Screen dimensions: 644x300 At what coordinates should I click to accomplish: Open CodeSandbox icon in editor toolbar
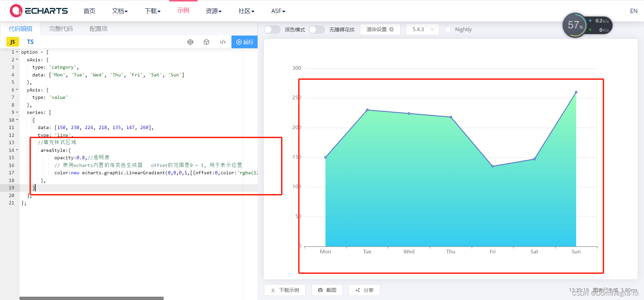[x=190, y=42]
